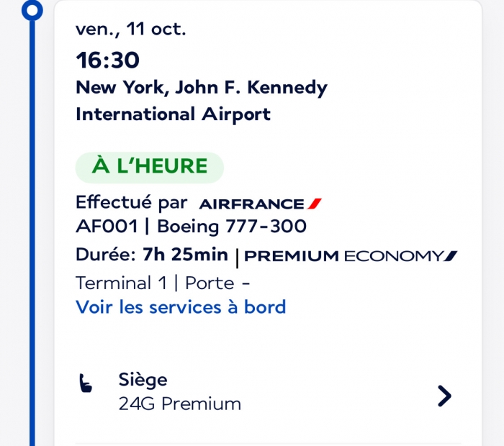Tap the red Air France swoosh accent
Screen dimensions: 504x446
314,204
